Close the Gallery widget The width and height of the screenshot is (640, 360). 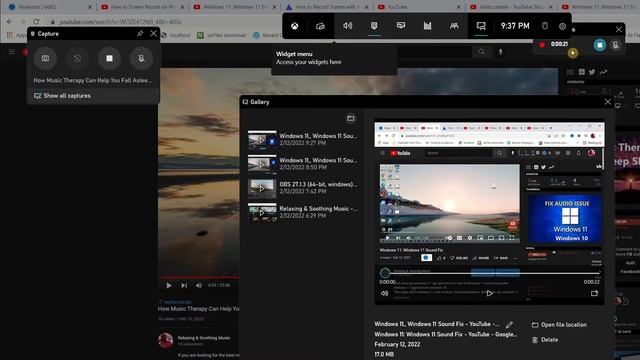tap(607, 102)
